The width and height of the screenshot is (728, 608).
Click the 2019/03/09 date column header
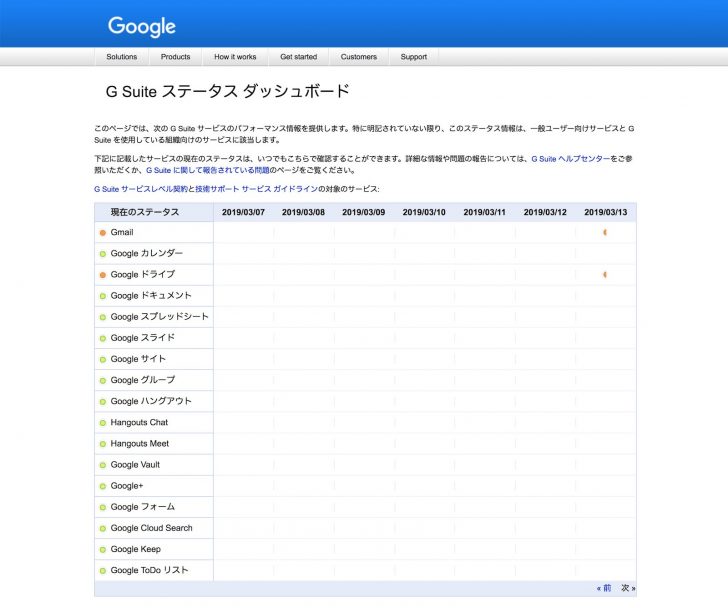(364, 212)
